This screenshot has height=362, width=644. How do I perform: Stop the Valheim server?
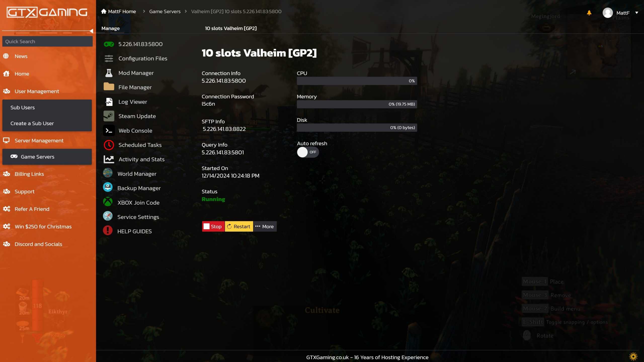tap(213, 227)
